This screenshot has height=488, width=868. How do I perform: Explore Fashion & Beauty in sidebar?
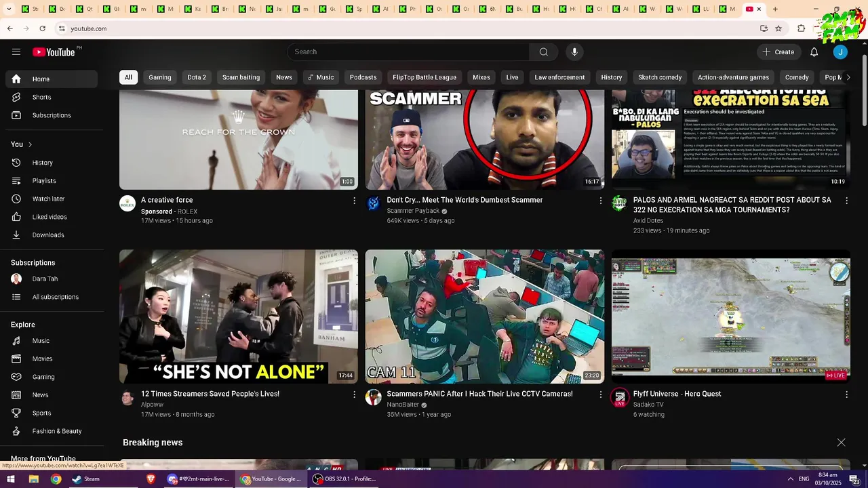click(x=52, y=431)
